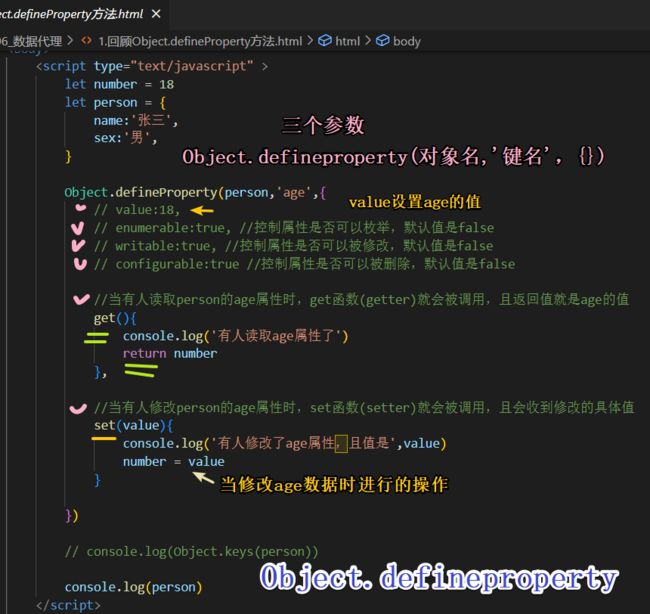The image size is (650, 614).
Task: Click commented console.log(Object.keys(person)) line
Action: click(x=192, y=552)
